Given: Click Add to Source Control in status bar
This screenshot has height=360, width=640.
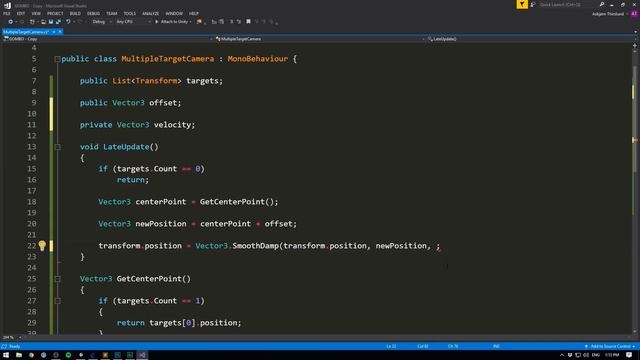Looking at the screenshot, I should pyautogui.click(x=610, y=346).
